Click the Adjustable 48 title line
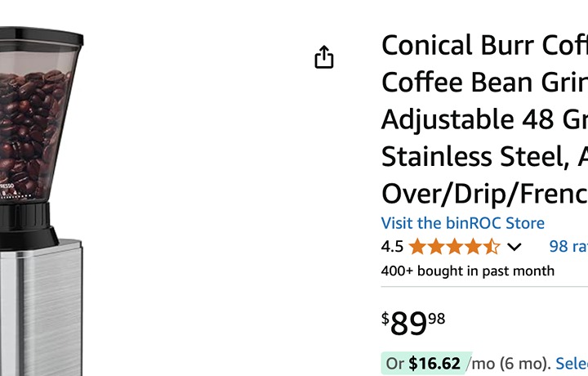 click(484, 119)
